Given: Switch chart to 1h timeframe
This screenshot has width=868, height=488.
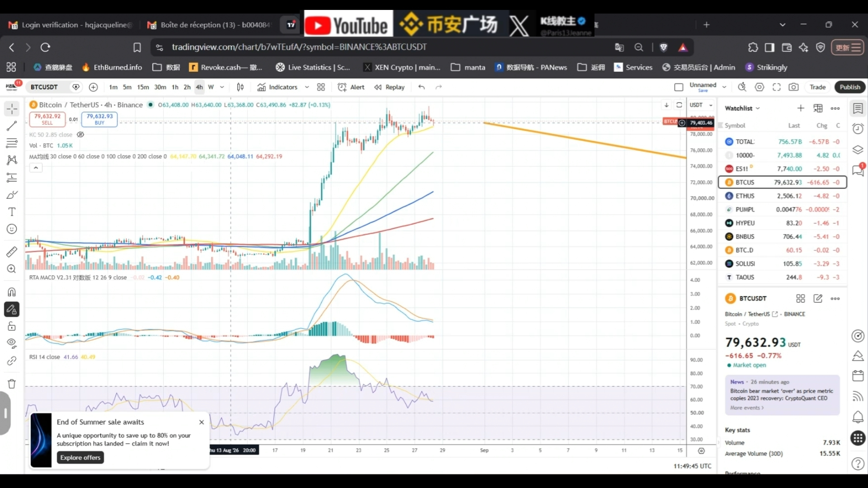Looking at the screenshot, I should [175, 87].
